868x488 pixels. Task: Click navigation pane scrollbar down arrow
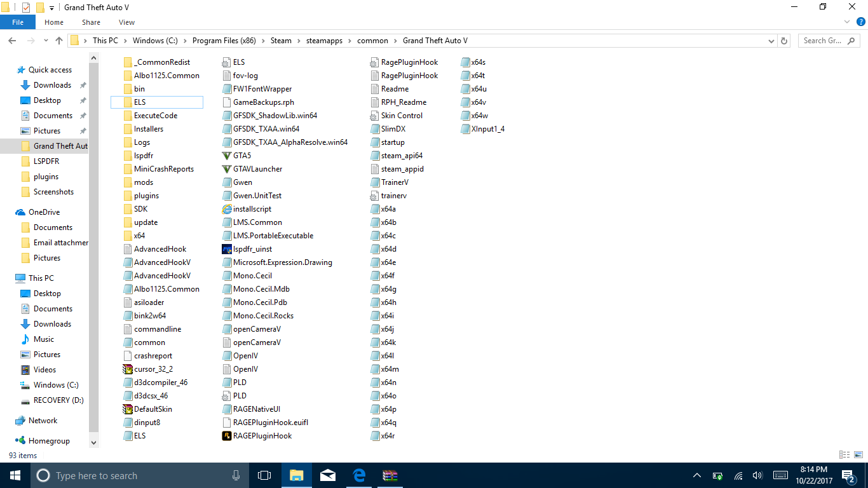94,442
